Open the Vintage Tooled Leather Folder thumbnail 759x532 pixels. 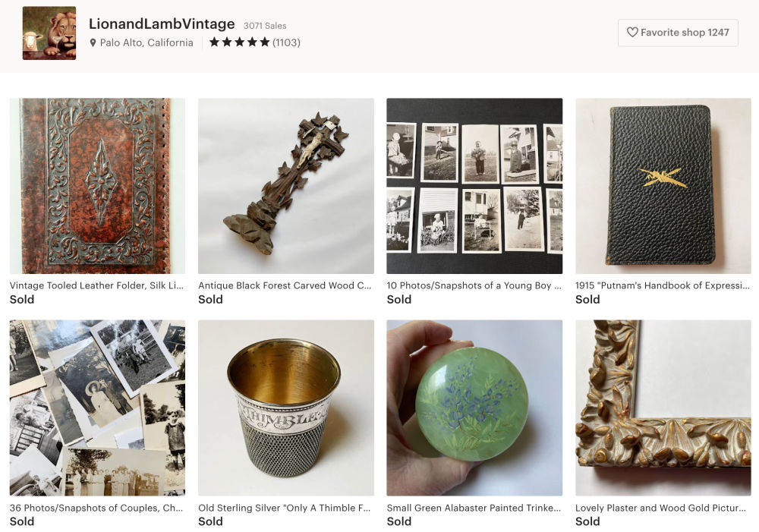(x=97, y=185)
